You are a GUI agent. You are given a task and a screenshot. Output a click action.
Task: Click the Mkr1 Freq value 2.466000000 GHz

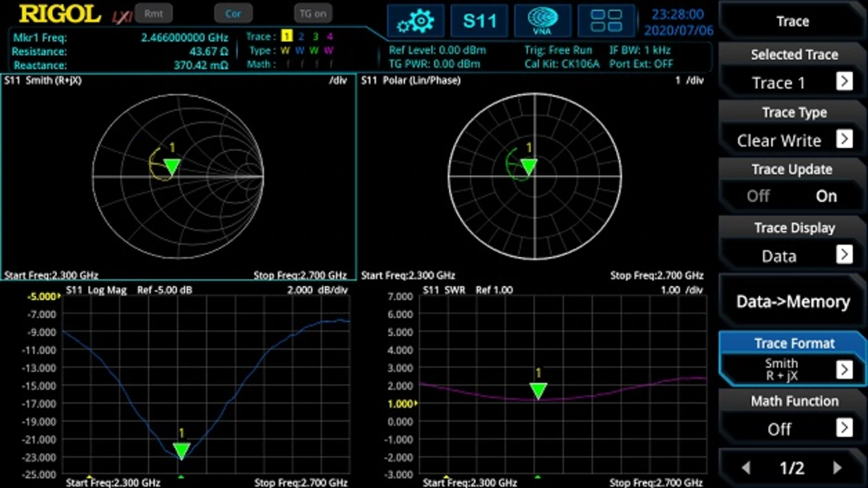pyautogui.click(x=184, y=38)
